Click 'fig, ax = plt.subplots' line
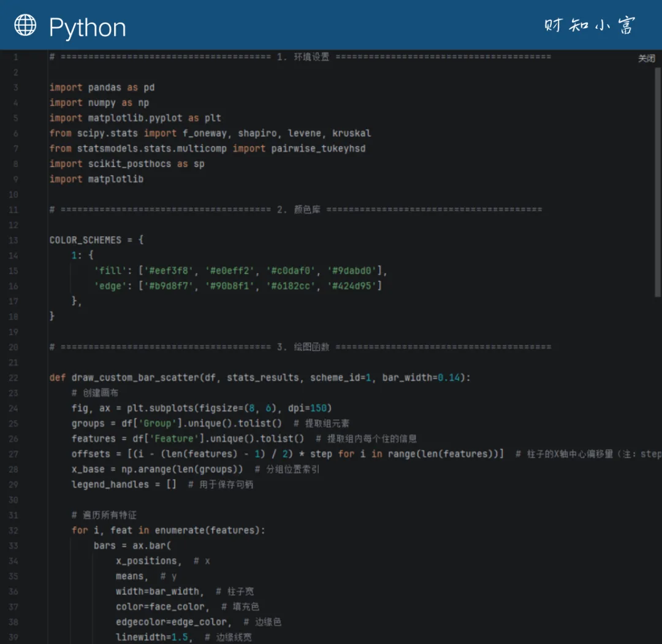This screenshot has height=644, width=662. 202,408
